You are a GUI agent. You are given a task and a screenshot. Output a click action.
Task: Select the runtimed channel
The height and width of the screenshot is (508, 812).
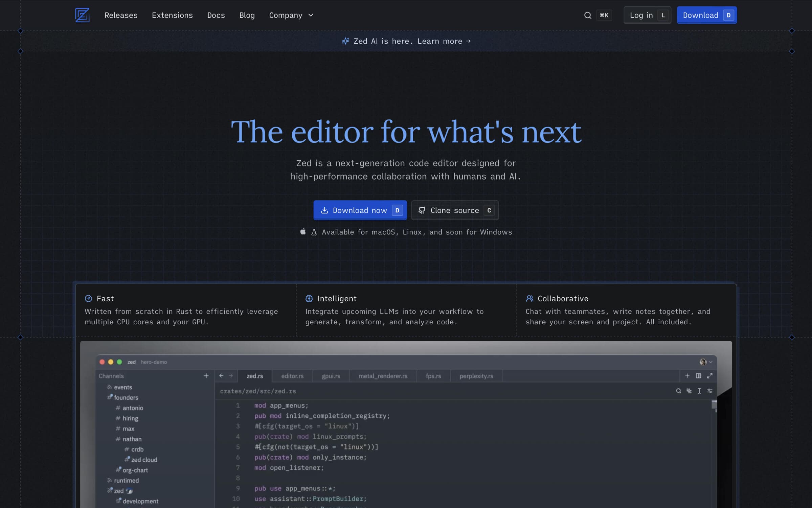[x=126, y=480]
